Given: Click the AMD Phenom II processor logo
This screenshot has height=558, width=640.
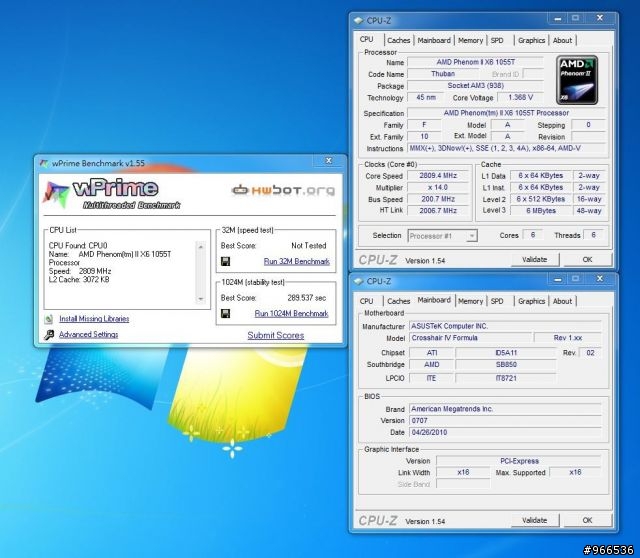Looking at the screenshot, I should tap(577, 80).
